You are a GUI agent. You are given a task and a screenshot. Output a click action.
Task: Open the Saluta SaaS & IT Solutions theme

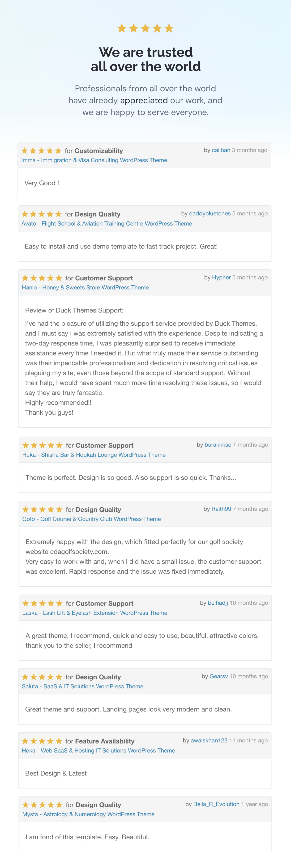coord(82,686)
